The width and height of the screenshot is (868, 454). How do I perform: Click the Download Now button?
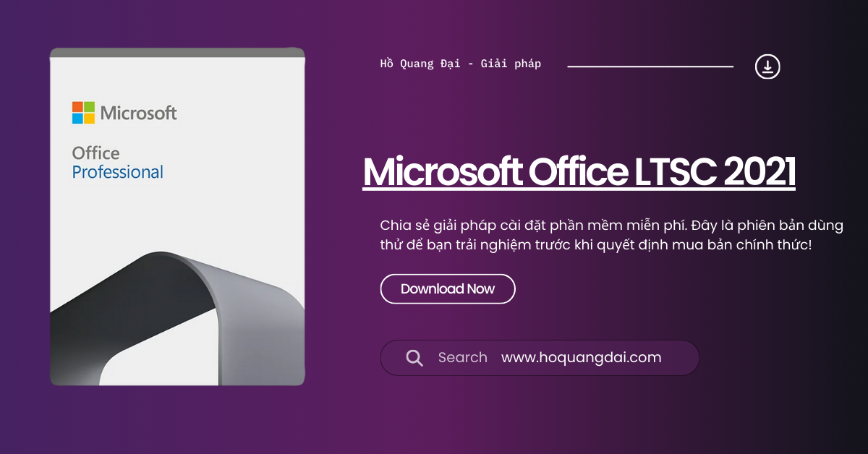[448, 288]
